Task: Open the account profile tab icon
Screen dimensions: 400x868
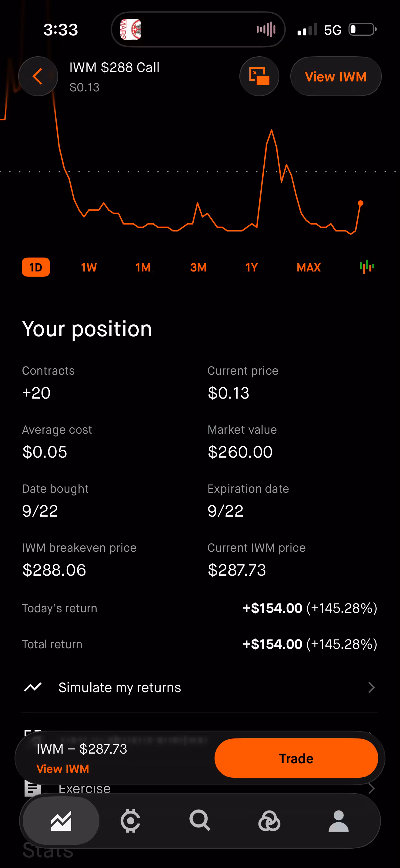Action: [x=338, y=821]
